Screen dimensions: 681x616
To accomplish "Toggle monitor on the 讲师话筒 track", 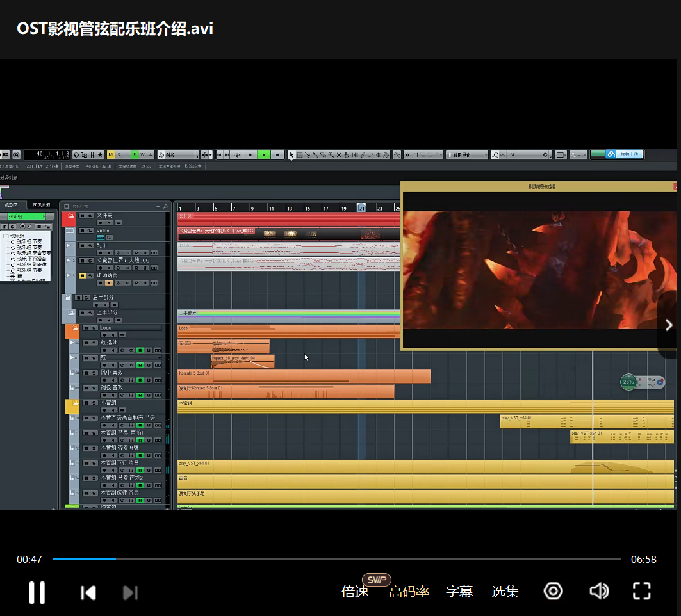I will pyautogui.click(x=109, y=283).
